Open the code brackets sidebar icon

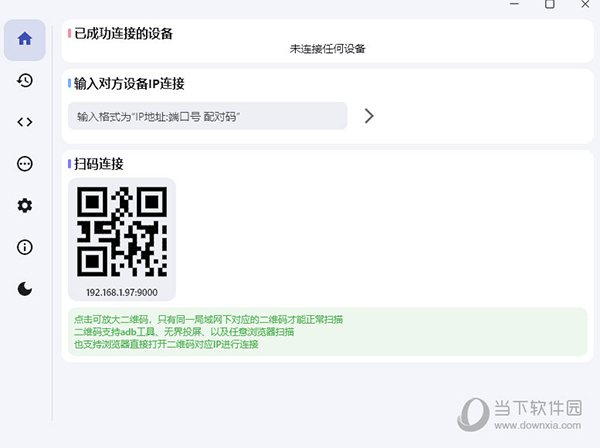tap(25, 122)
